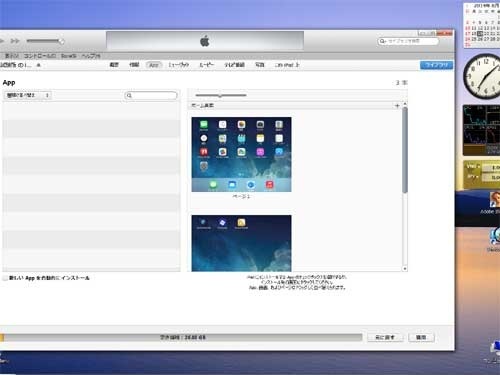The width and height of the screenshot is (500, 375).
Task: Select the first app icon on second page
Action: 203,222
